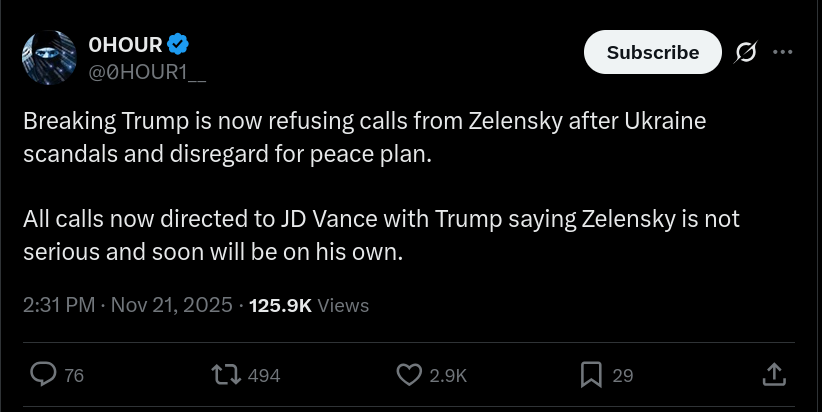Click the 2.9K likes count
The width and height of the screenshot is (822, 412).
(x=448, y=376)
